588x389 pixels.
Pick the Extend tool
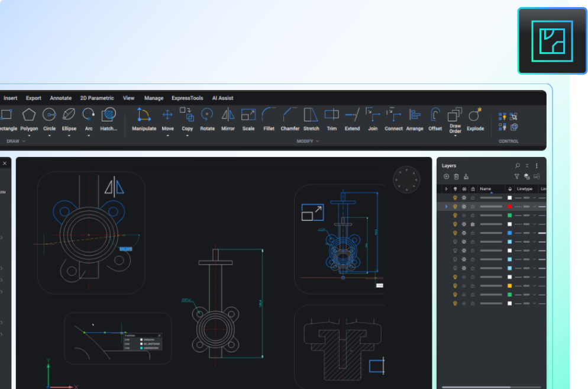(352, 120)
